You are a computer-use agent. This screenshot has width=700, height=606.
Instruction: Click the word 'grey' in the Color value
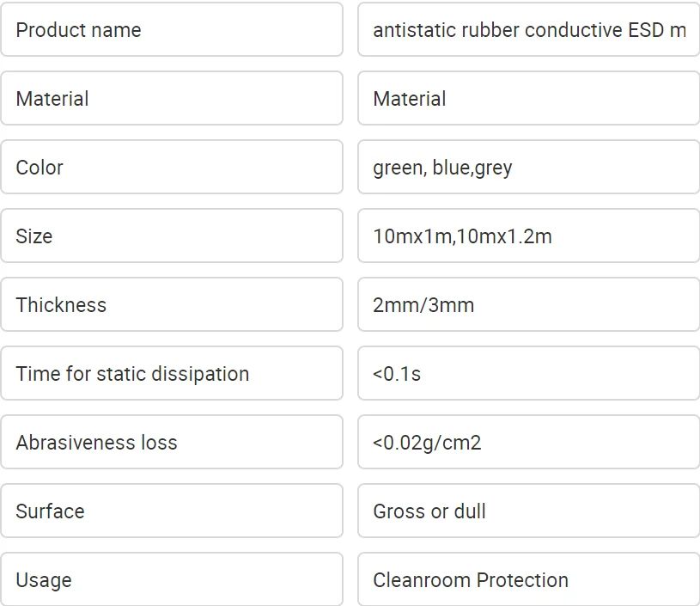click(x=494, y=168)
